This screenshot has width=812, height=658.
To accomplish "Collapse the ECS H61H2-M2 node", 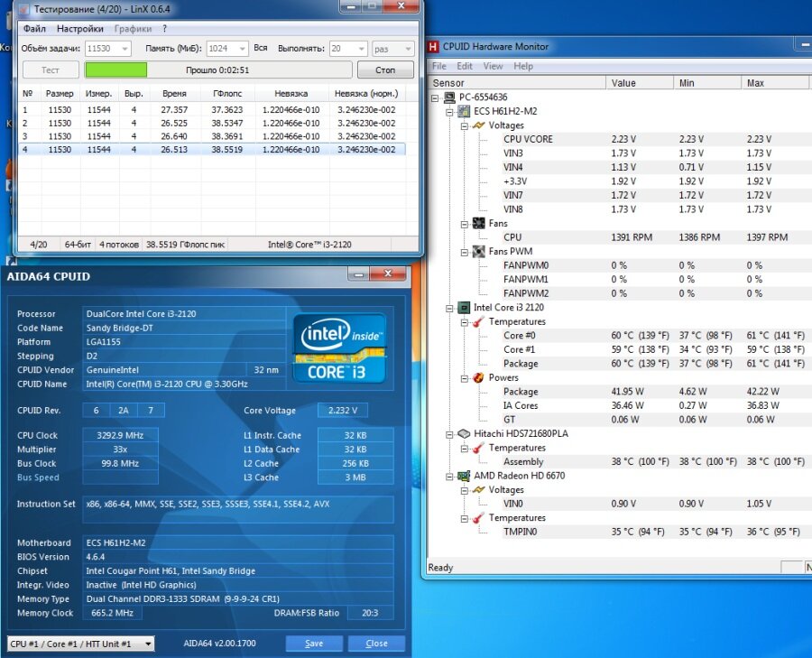I will pyautogui.click(x=449, y=111).
